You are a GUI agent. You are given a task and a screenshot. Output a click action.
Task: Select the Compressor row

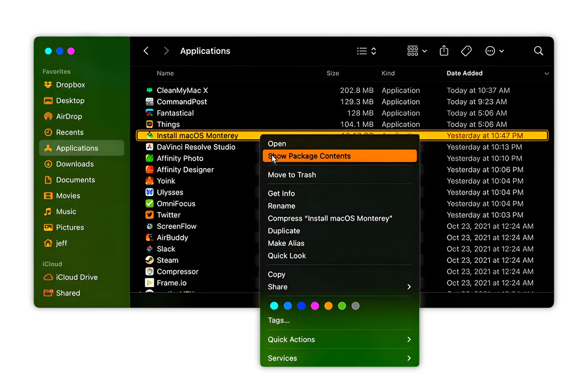342,271
